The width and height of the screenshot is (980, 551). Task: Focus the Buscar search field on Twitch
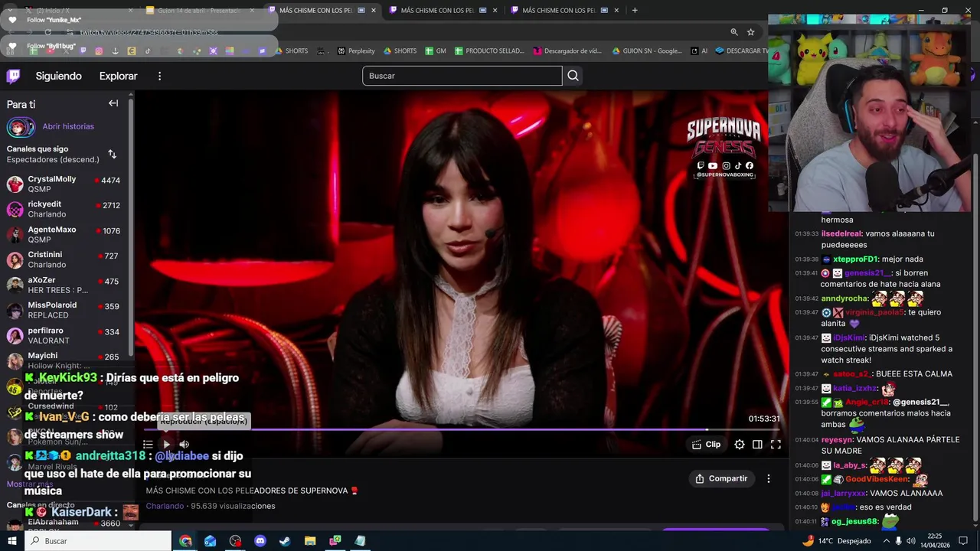click(x=462, y=76)
